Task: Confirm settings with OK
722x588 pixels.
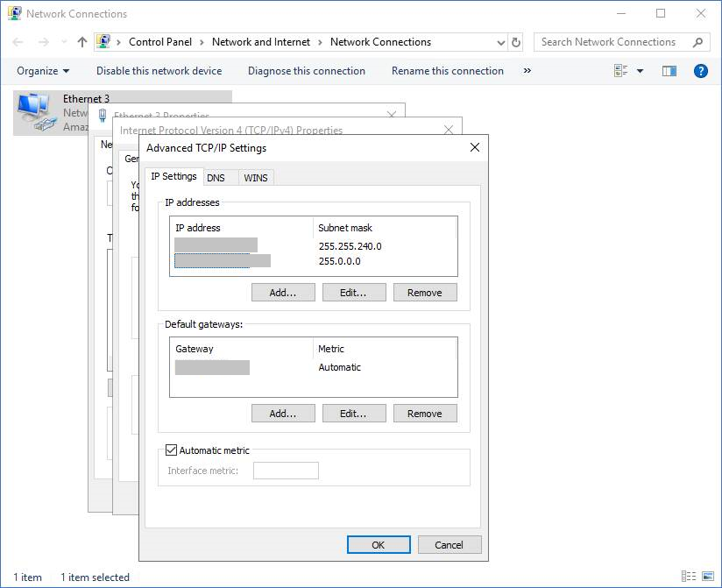Action: [379, 545]
